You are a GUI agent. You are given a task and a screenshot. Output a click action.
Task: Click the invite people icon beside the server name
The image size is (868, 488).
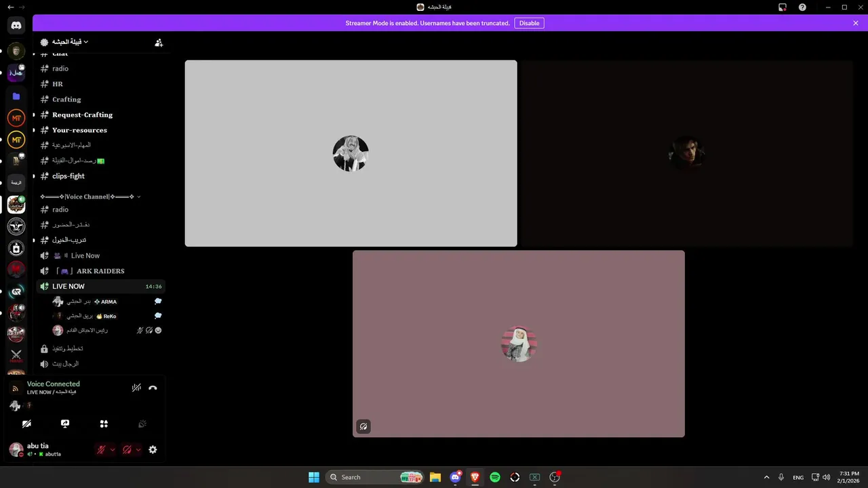[x=159, y=42]
